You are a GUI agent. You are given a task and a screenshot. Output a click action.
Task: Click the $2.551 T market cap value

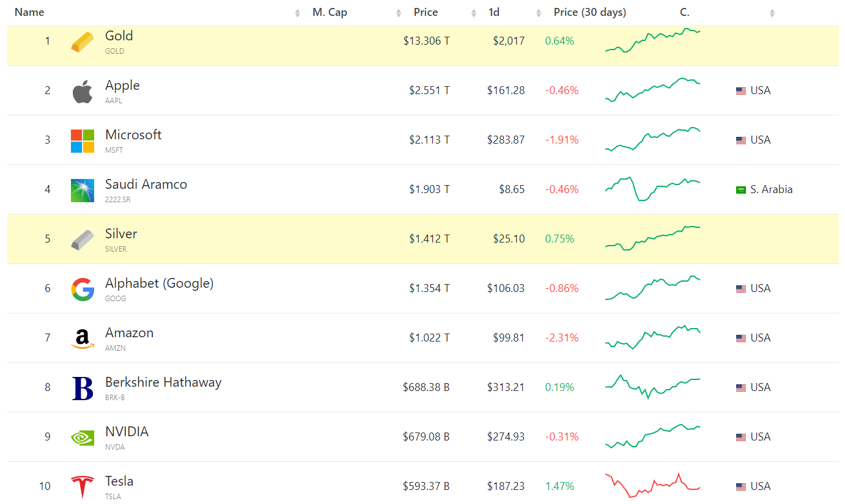click(x=429, y=90)
